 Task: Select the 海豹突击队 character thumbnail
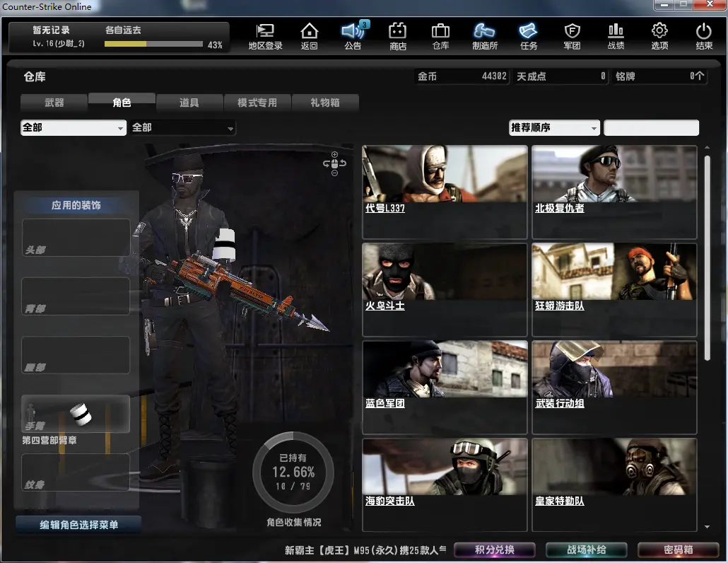coord(445,466)
